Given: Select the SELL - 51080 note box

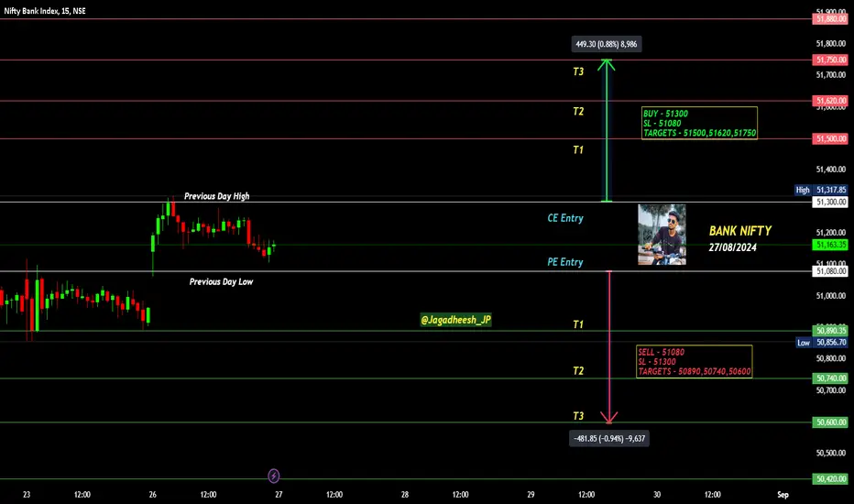Looking at the screenshot, I should point(695,362).
